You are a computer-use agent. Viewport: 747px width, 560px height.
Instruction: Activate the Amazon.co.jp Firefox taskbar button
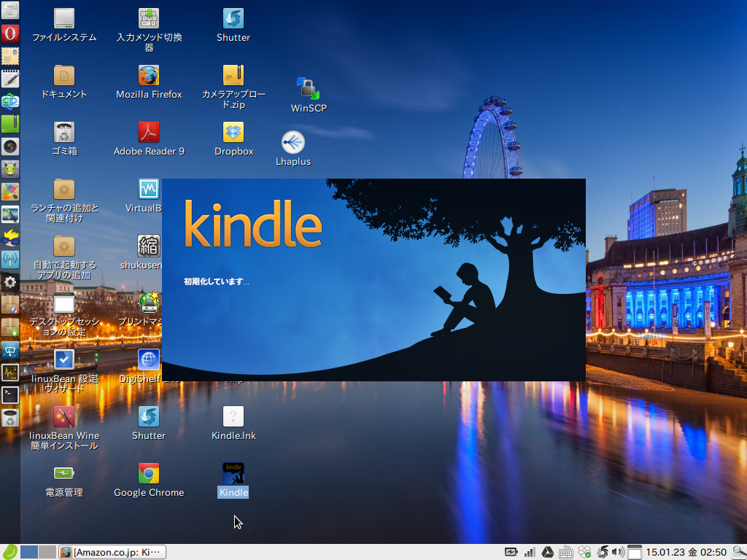pyautogui.click(x=112, y=552)
